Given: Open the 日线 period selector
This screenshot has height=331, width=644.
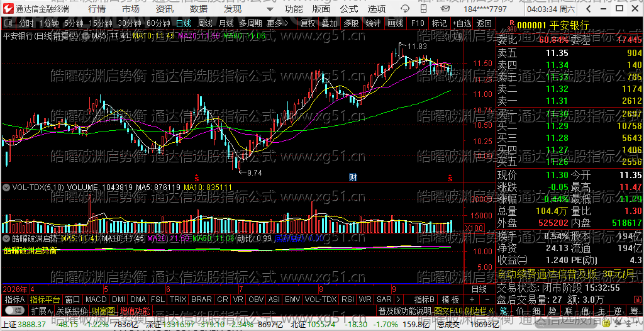Looking at the screenshot, I should coord(479,289).
